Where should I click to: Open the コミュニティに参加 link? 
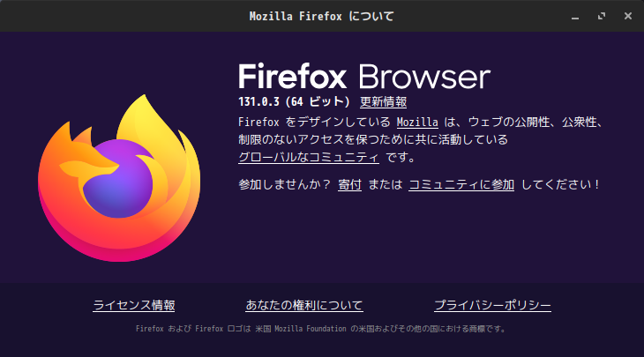click(461, 184)
